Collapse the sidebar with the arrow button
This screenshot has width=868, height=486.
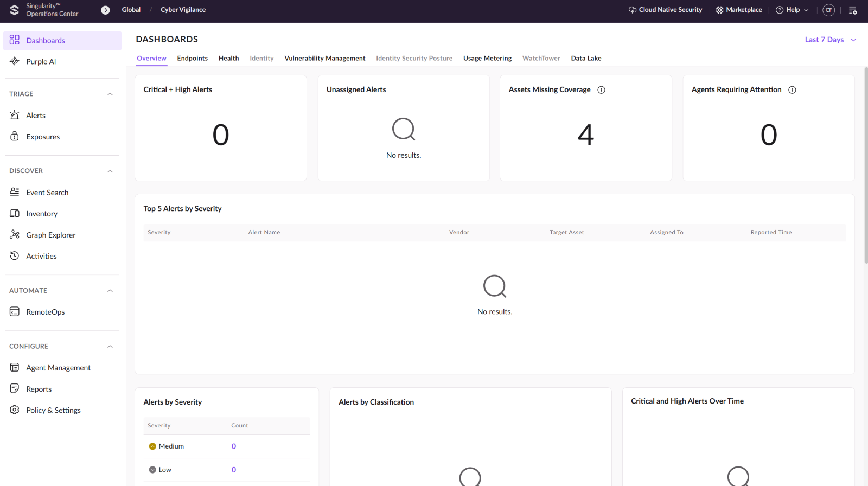coord(105,10)
